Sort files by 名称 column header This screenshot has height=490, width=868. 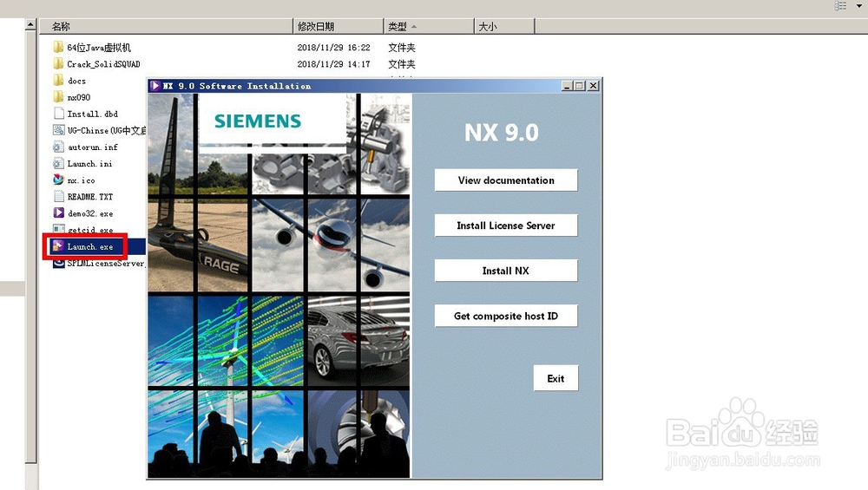166,26
